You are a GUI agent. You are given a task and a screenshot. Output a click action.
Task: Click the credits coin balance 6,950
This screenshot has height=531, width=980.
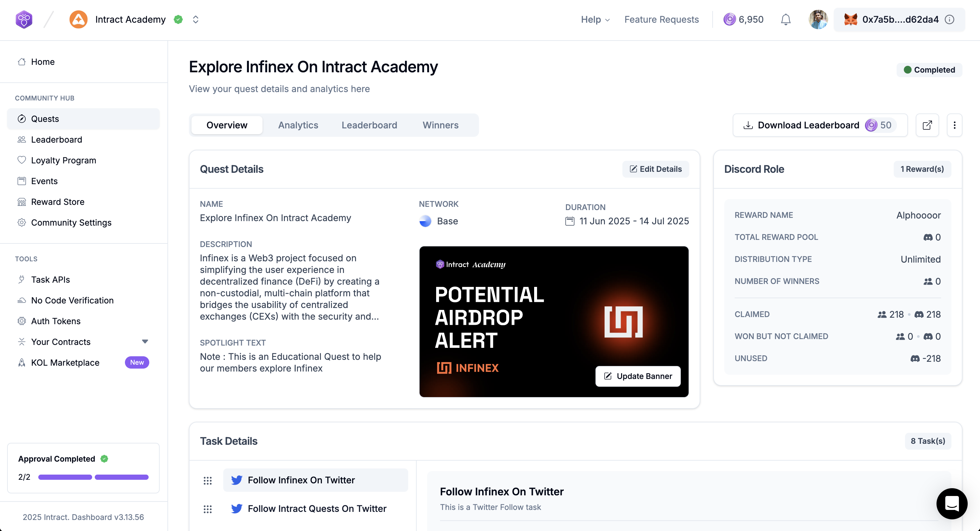[743, 19]
